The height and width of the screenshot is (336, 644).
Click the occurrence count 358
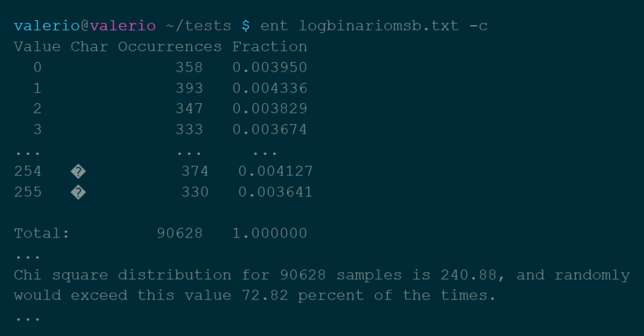(x=189, y=67)
